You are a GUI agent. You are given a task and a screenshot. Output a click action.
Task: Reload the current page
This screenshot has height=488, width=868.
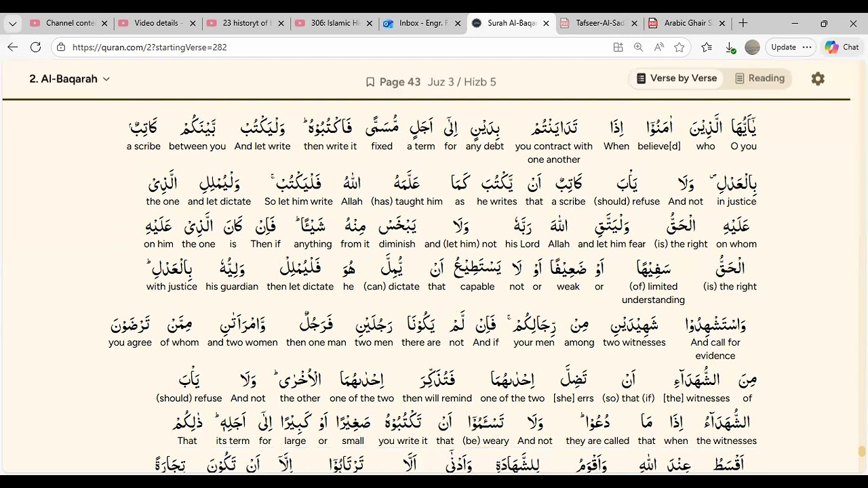tap(36, 47)
